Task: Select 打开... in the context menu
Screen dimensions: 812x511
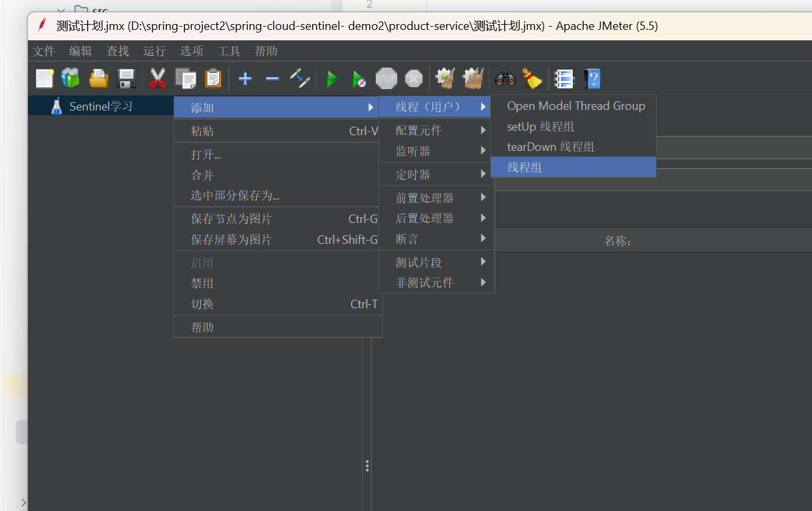Action: click(278, 155)
